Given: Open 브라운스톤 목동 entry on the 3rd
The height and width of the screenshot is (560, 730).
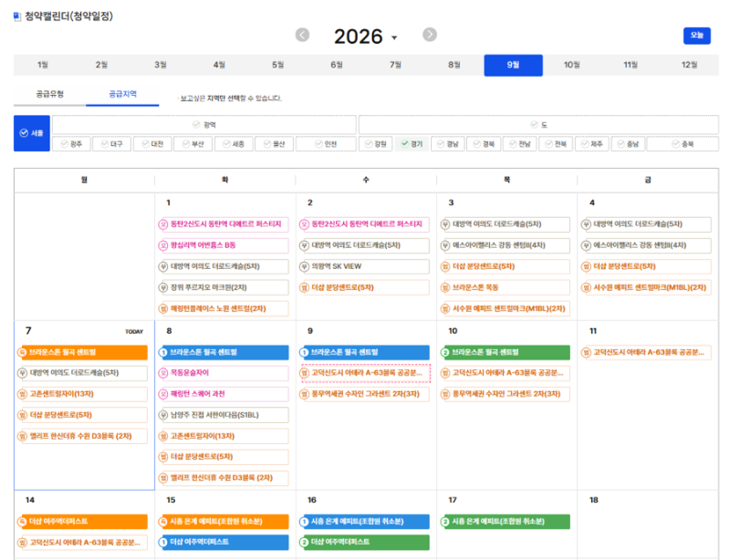Looking at the screenshot, I should click(506, 287).
